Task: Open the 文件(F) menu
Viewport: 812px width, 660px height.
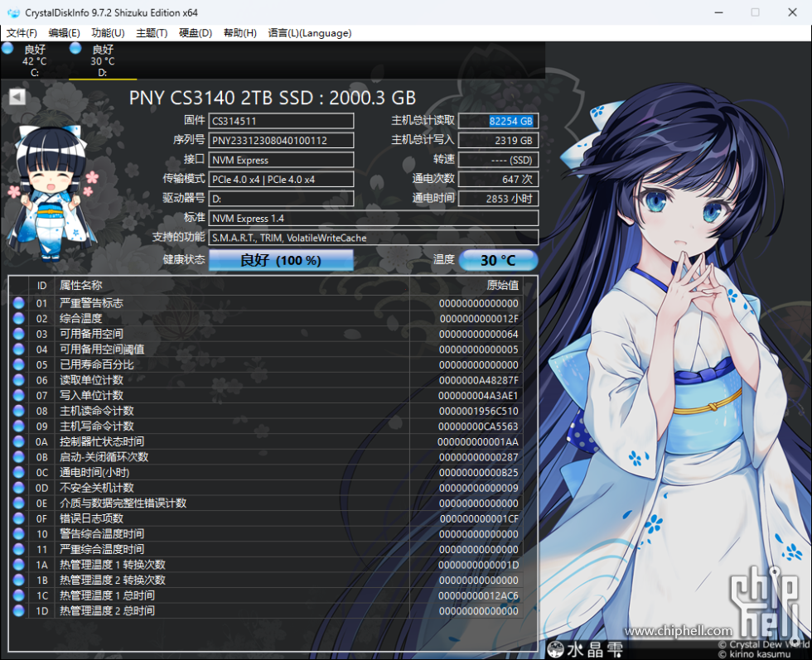Action: click(x=22, y=33)
